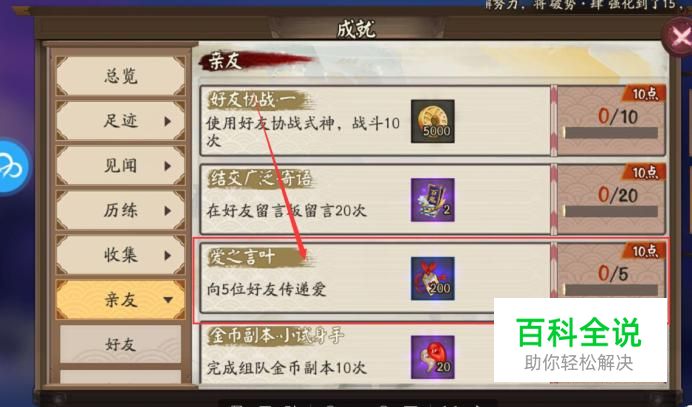Click the 0/20 progress bar
692x407 pixels.
pyautogui.click(x=611, y=211)
